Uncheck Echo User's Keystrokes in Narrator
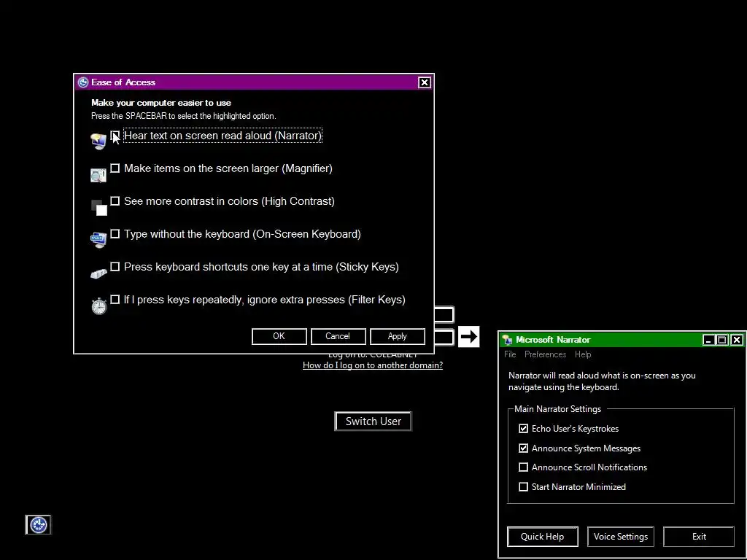This screenshot has width=747, height=560. (x=523, y=429)
